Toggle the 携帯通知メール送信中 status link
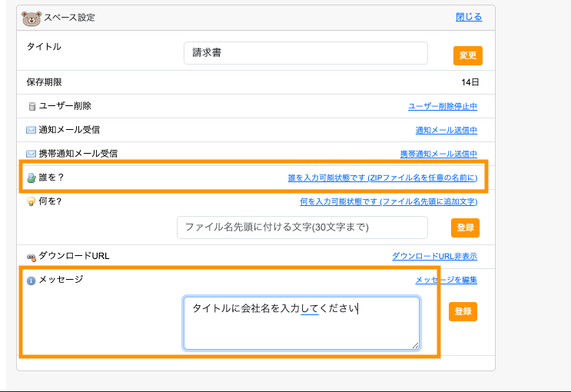 pos(438,154)
